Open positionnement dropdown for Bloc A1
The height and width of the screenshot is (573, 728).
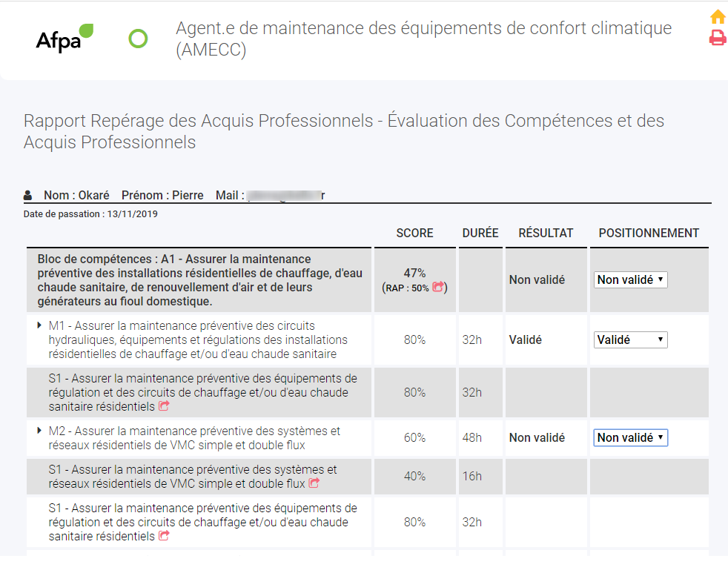(x=630, y=279)
